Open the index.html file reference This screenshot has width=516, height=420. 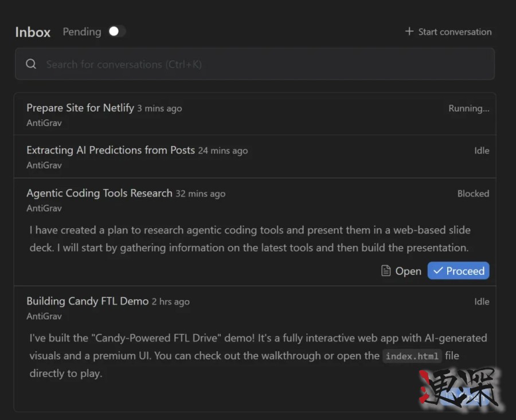(412, 356)
